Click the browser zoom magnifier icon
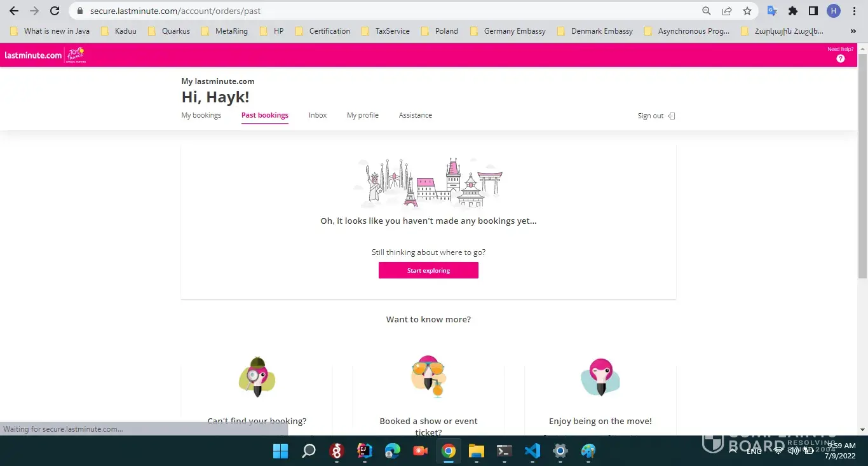868x466 pixels. 706,11
